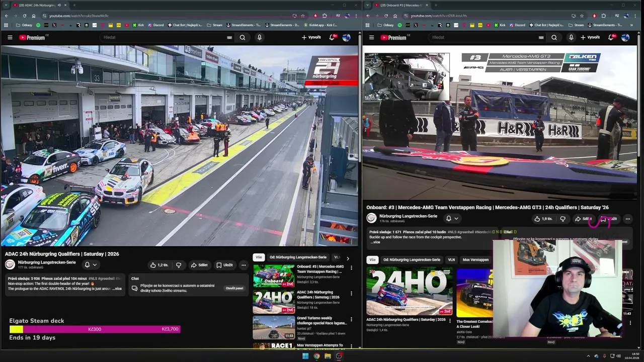Open more actions for Onboard #3 video

pos(627,219)
